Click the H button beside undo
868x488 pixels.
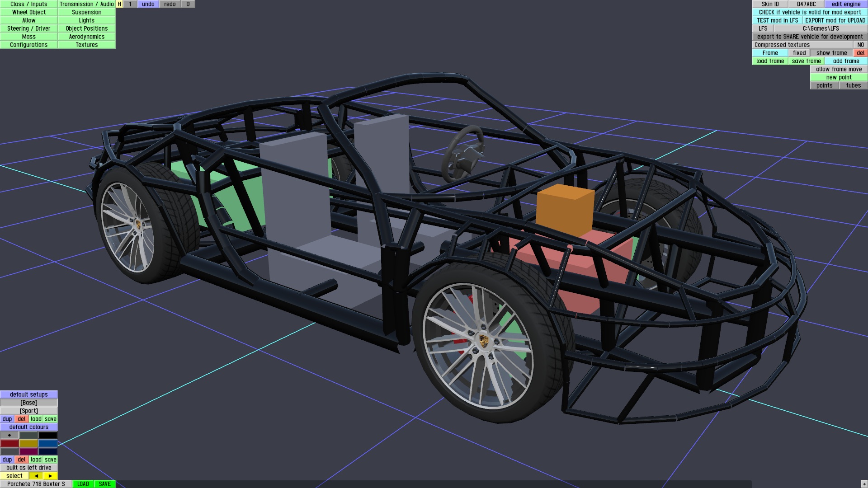(119, 4)
